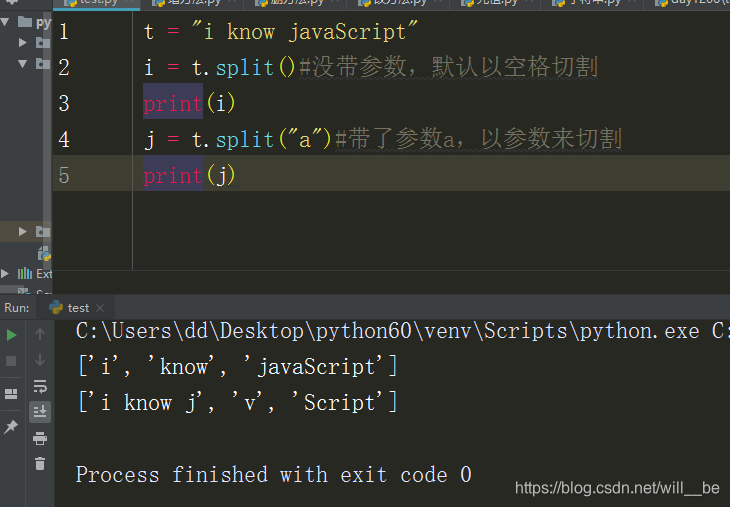Screen dimensions: 730x507
Task: Stop the running process square icon
Action: pos(11,361)
